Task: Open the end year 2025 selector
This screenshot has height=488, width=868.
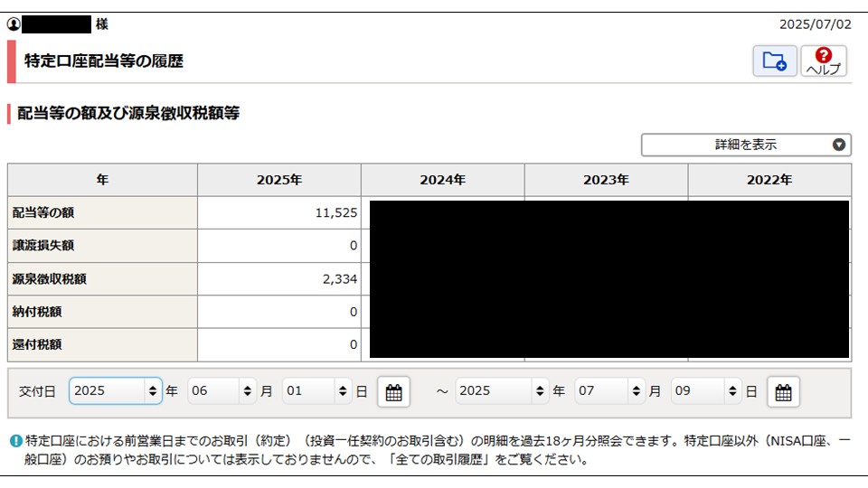Action: tap(502, 390)
